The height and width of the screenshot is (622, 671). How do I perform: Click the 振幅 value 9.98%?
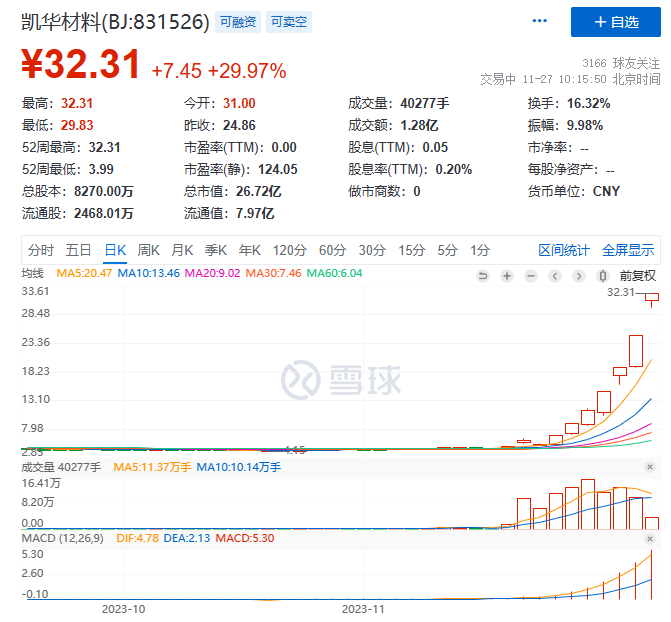[x=585, y=125]
